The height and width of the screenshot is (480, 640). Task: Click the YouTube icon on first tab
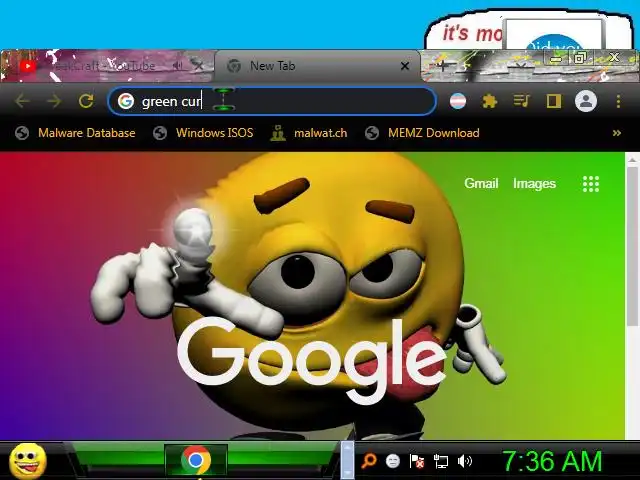(x=28, y=66)
